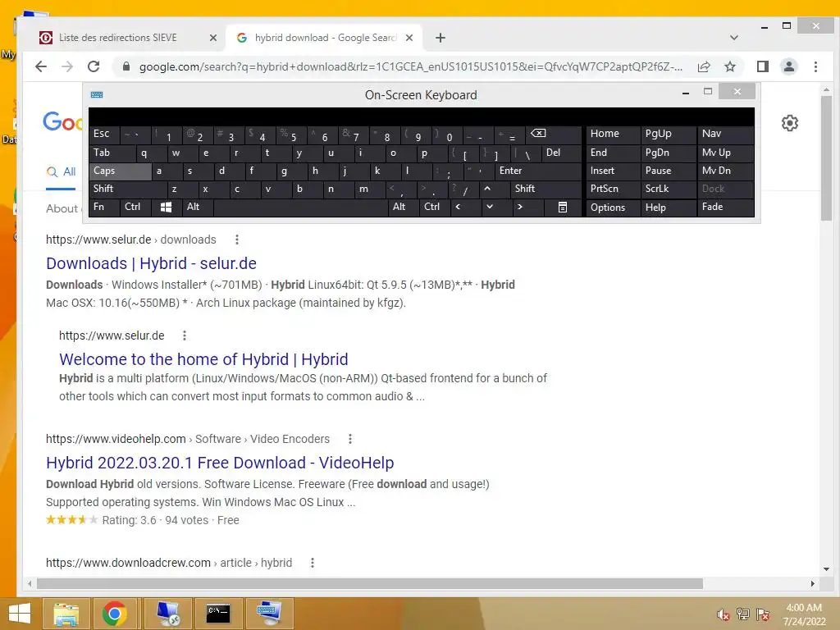Toggle the Fn key
840x630 pixels.
point(104,207)
